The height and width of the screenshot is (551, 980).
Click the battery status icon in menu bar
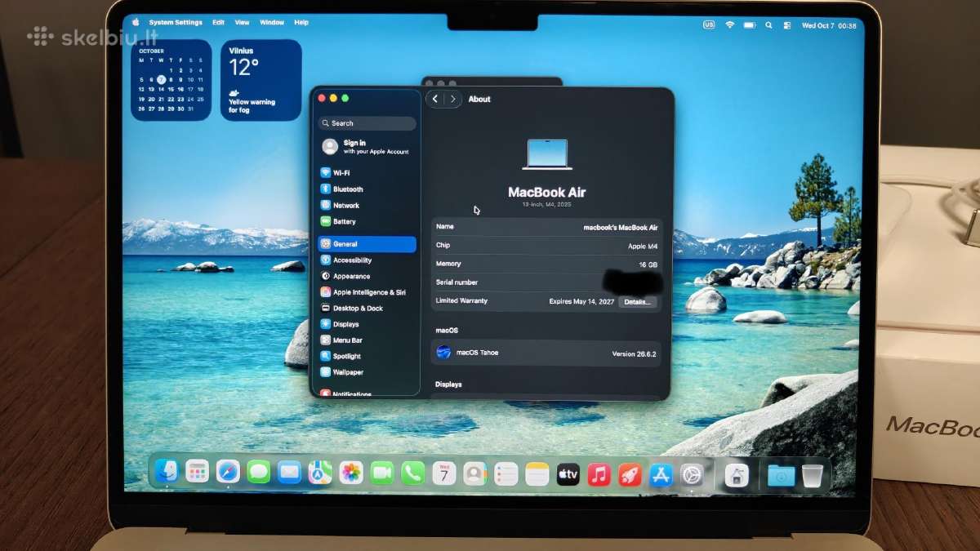pyautogui.click(x=749, y=25)
